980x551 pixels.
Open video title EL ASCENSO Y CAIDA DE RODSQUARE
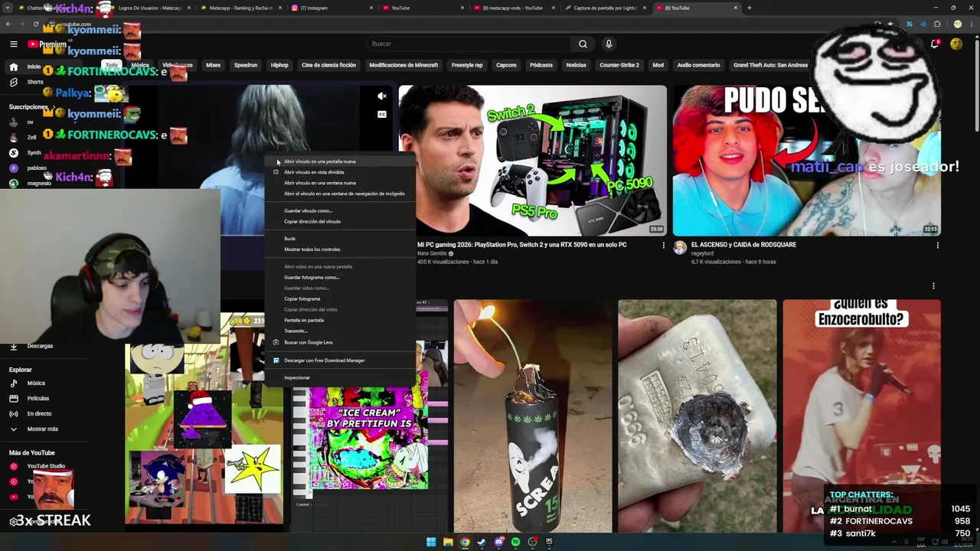[x=743, y=245]
